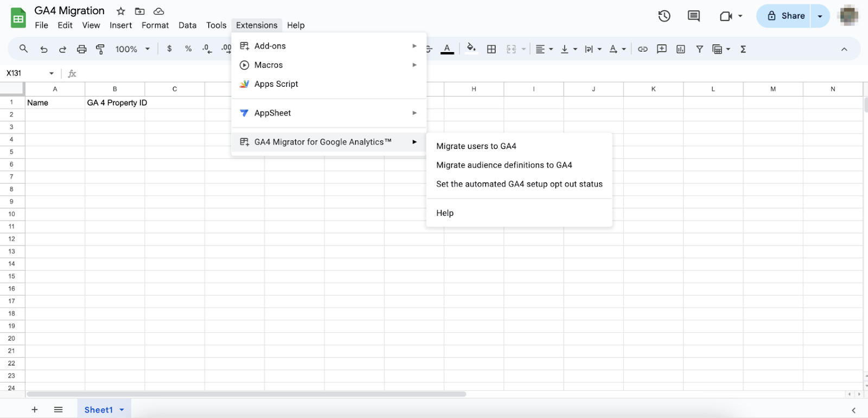Choose Migrate users to GA4
The height and width of the screenshot is (418, 868).
tap(519, 146)
